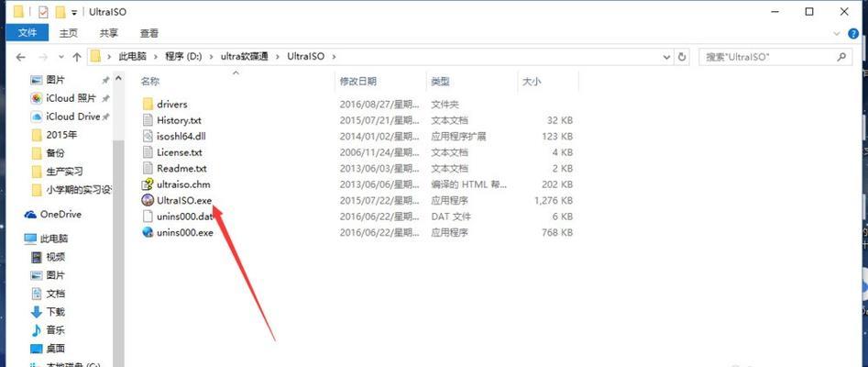The image size is (868, 367).
Task: Click the iCloud Drive cloud icon
Action: pos(37,117)
